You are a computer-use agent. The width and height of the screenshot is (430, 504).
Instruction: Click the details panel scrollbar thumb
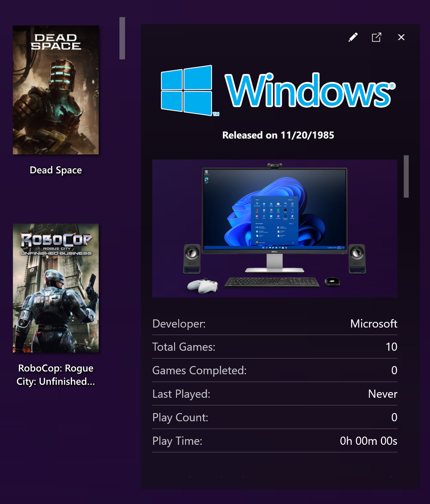(x=406, y=176)
